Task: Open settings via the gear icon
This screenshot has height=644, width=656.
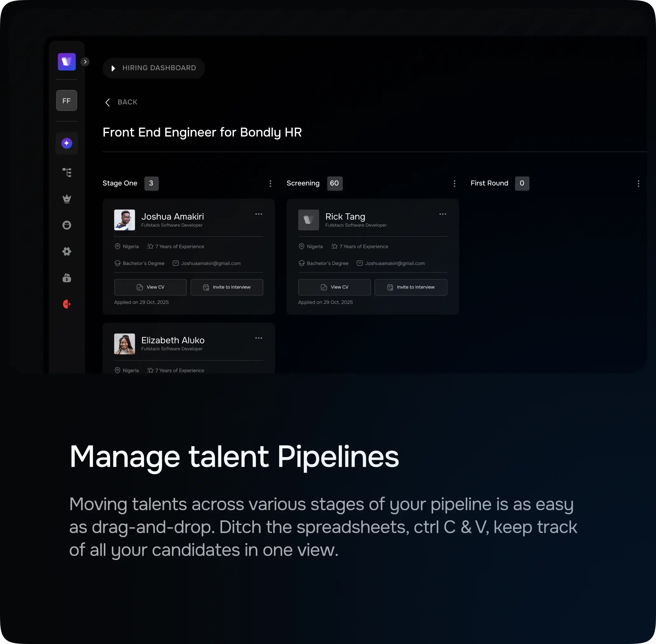Action: pyautogui.click(x=66, y=251)
